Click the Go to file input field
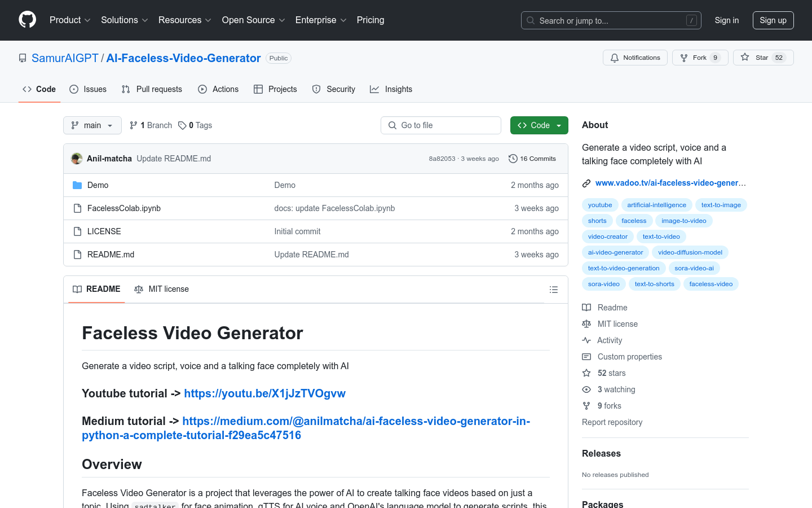This screenshot has width=812, height=508. 441,125
